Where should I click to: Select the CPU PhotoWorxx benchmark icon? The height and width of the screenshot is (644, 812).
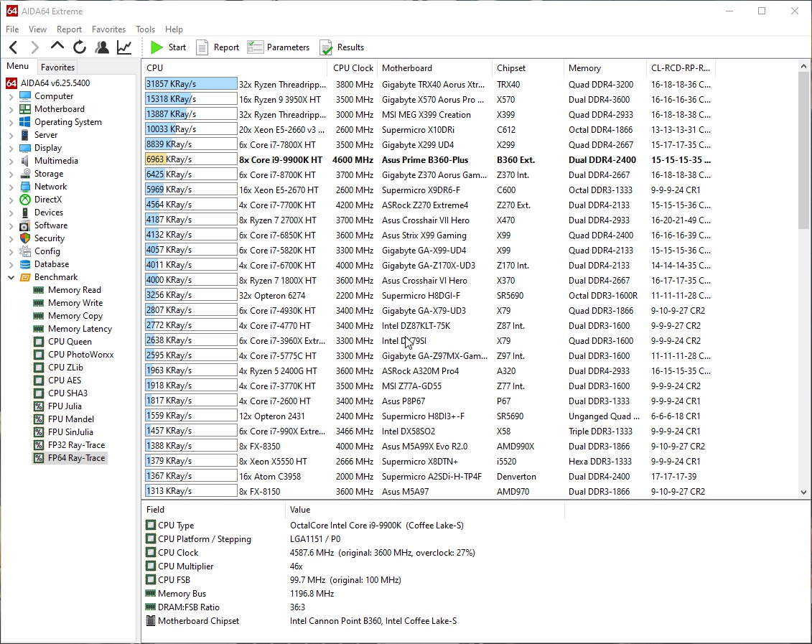tap(38, 355)
